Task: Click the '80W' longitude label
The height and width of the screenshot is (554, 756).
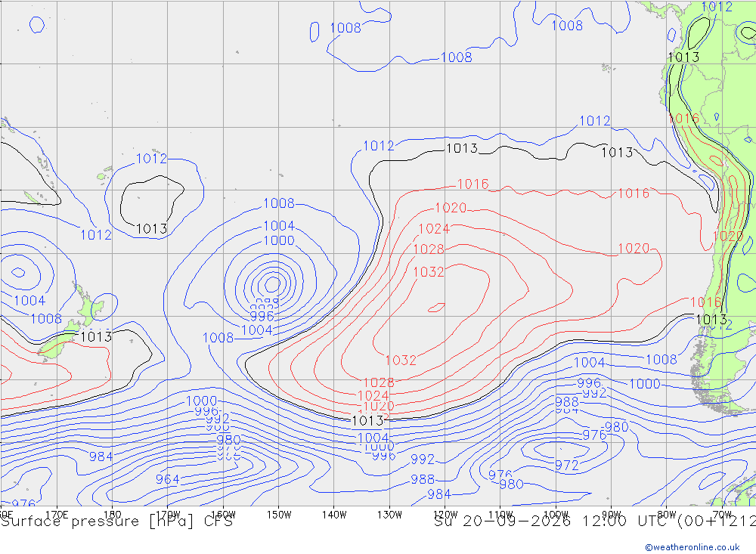Action: pyautogui.click(x=667, y=515)
